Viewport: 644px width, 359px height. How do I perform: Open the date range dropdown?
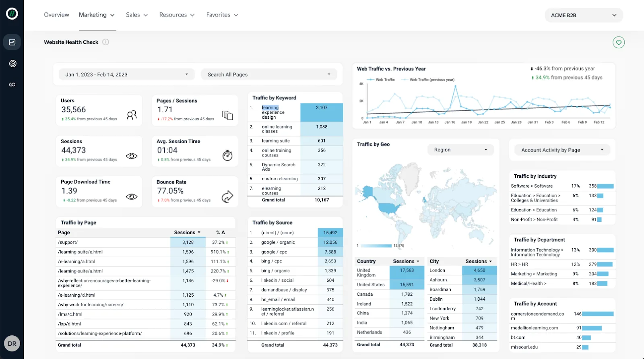127,74
